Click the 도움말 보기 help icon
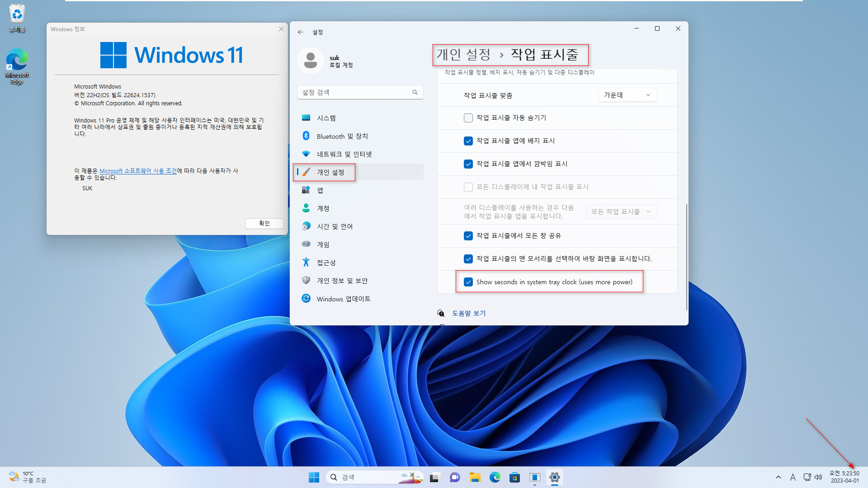868x488 pixels. click(x=441, y=313)
